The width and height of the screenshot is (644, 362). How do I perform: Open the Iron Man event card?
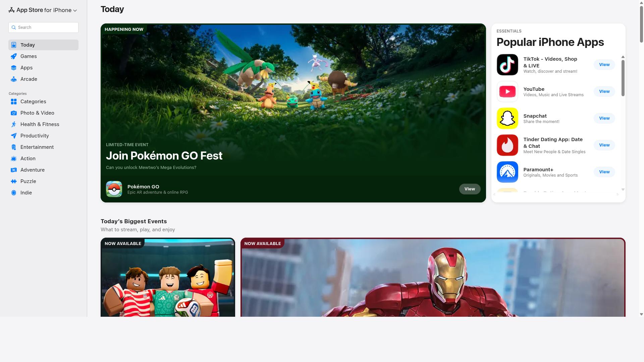(x=433, y=278)
